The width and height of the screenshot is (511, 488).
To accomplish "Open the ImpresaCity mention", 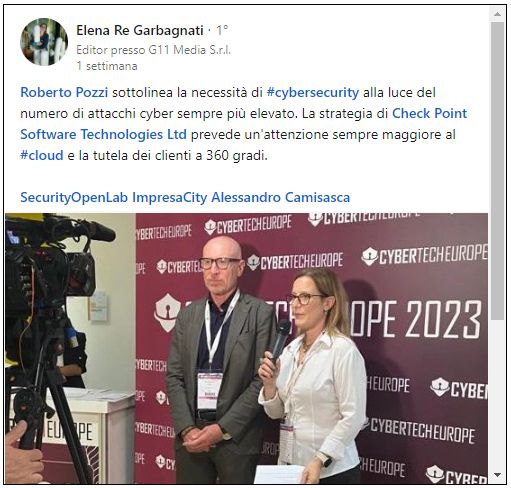I will click(x=170, y=197).
